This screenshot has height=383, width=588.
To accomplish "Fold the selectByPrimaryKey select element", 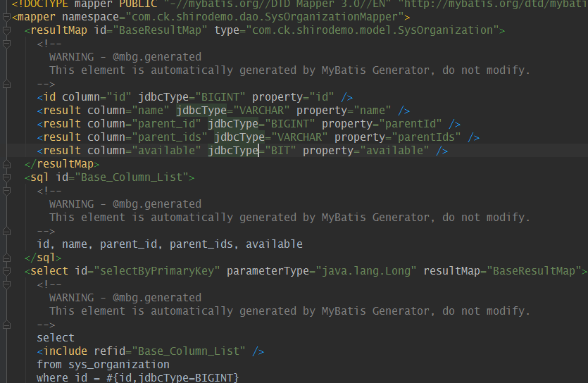I will 6,270.
